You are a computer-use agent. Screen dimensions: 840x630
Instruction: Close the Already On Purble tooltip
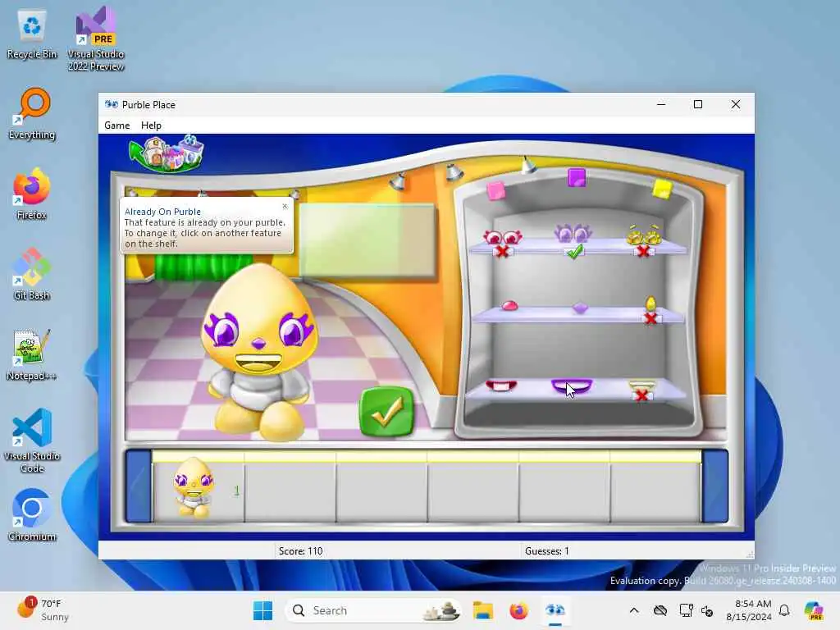click(285, 206)
